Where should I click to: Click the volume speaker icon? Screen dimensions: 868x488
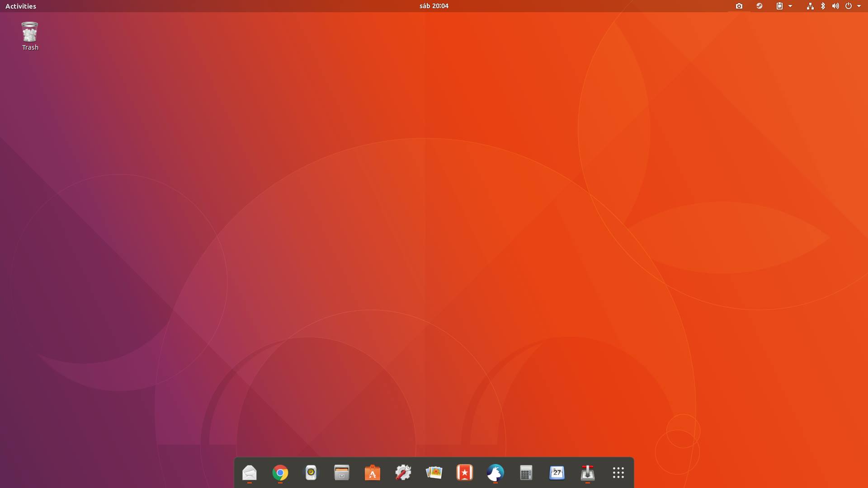(835, 6)
